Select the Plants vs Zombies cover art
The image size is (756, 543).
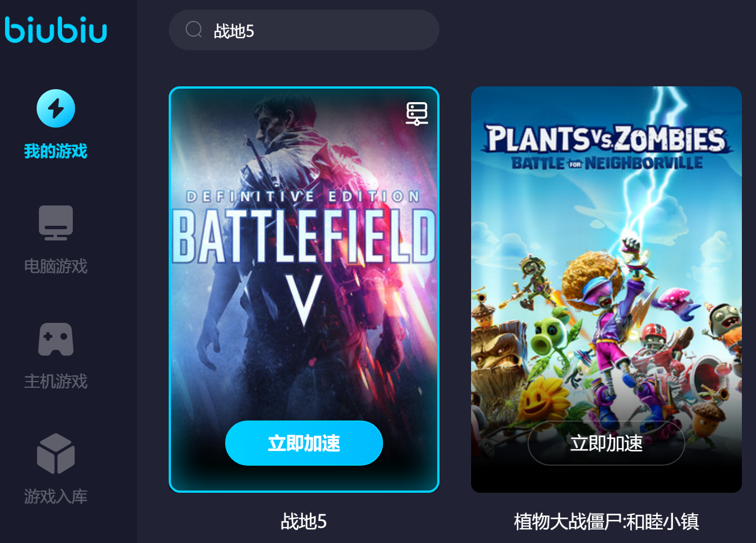[x=606, y=290]
